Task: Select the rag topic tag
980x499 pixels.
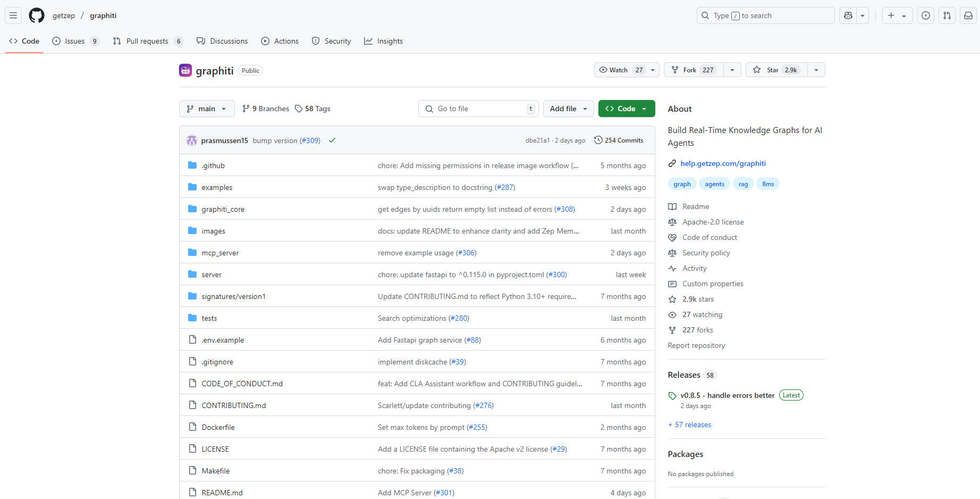Action: tap(743, 184)
